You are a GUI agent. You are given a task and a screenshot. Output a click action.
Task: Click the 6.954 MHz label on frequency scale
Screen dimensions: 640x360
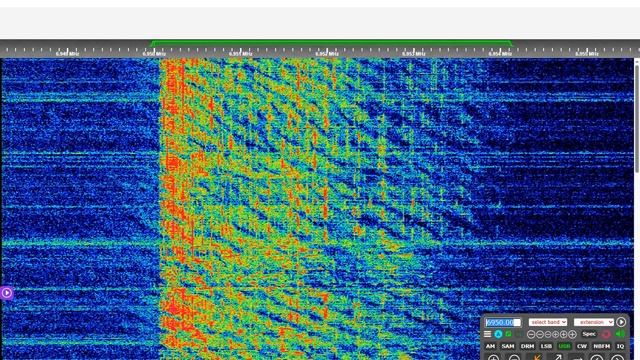[x=500, y=53]
